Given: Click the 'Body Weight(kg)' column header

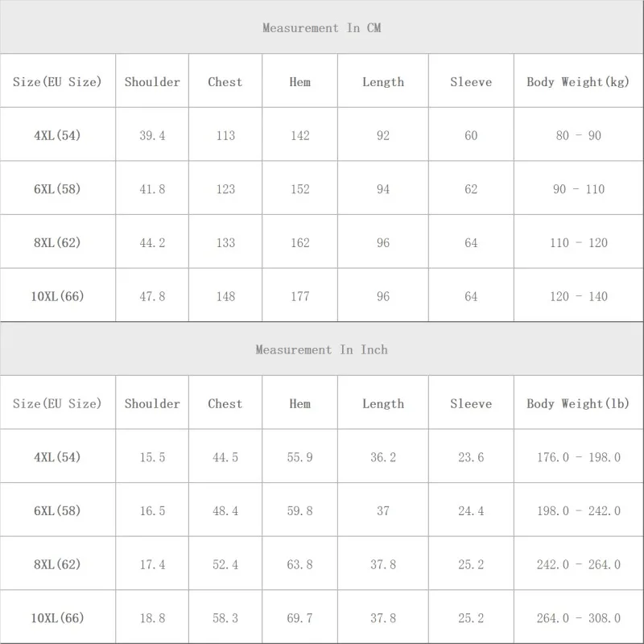Looking at the screenshot, I should tap(578, 81).
